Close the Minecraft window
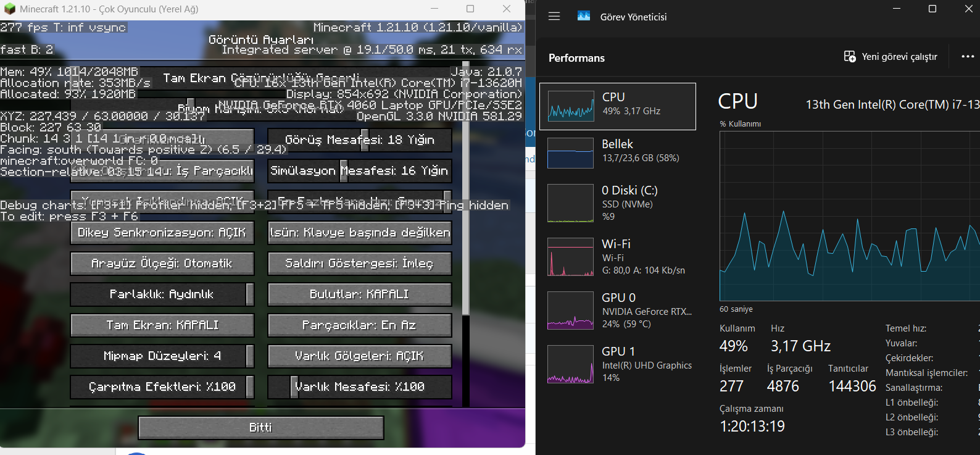The width and height of the screenshot is (980, 455). (x=507, y=9)
